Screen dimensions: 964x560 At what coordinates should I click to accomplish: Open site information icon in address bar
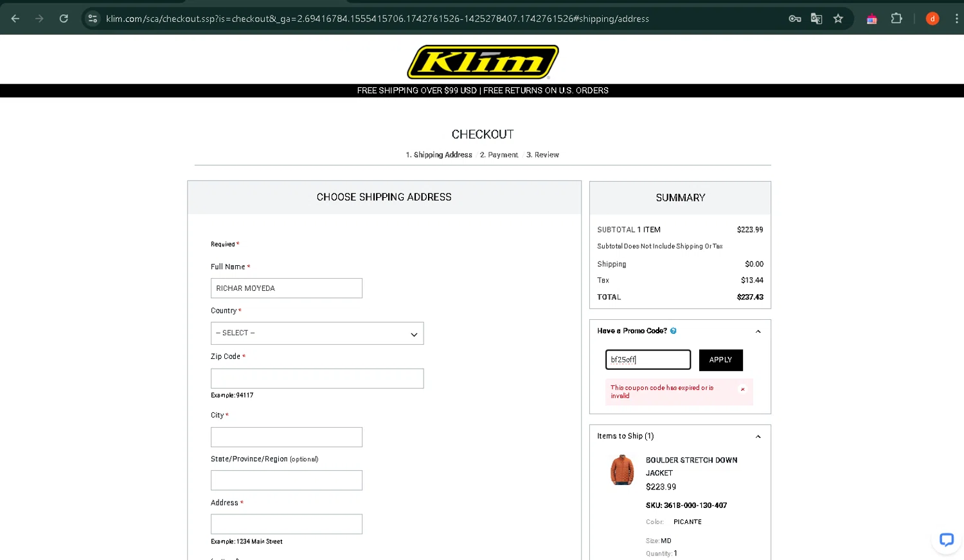tap(93, 19)
